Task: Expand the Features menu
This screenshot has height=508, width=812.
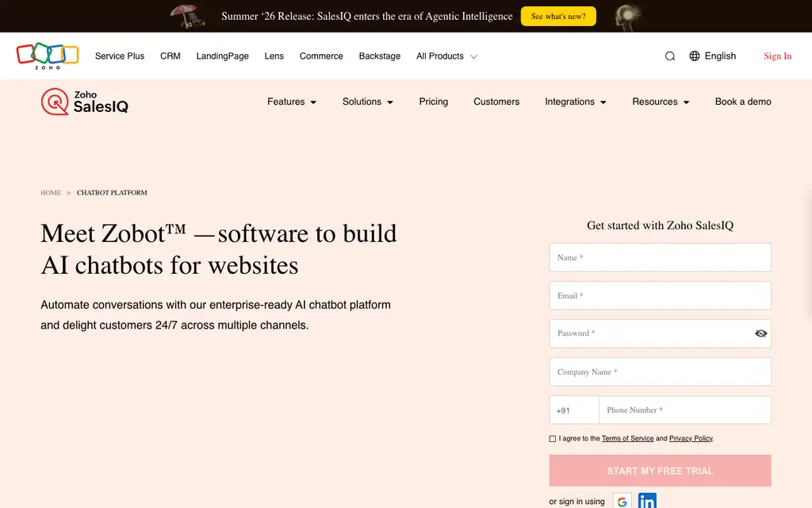Action: click(x=292, y=102)
